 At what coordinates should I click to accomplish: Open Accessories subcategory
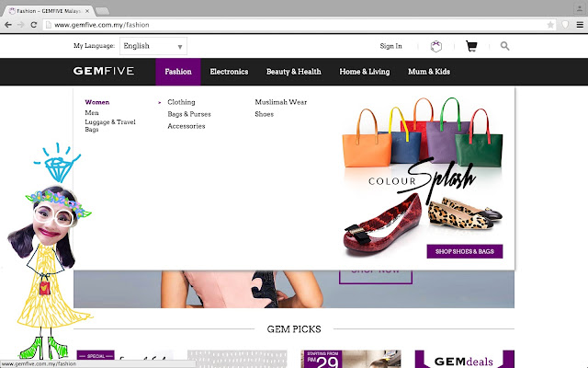click(x=187, y=126)
